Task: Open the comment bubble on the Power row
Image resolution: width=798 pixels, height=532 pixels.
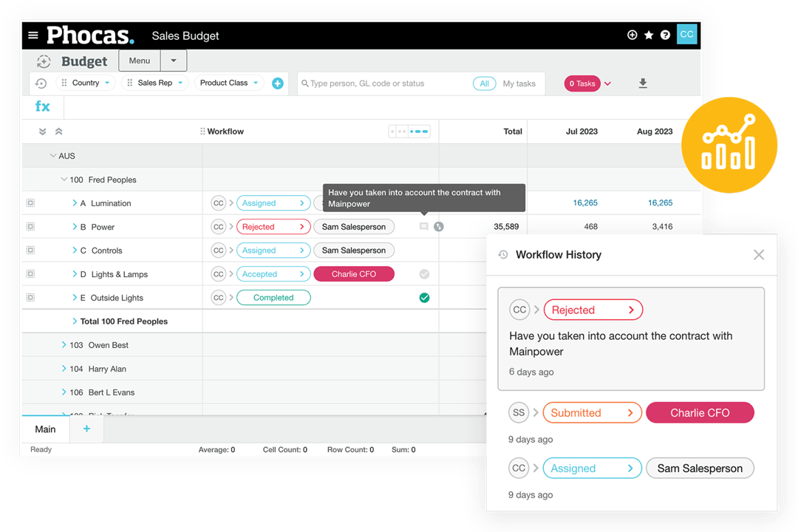Action: tap(423, 226)
